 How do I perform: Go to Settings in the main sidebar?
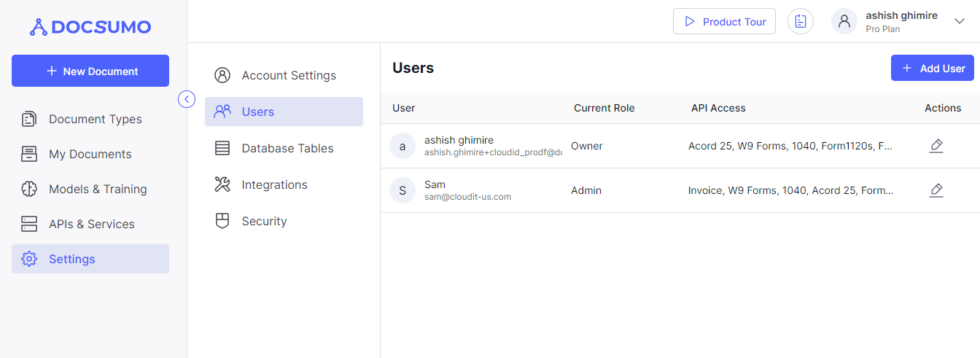71,259
